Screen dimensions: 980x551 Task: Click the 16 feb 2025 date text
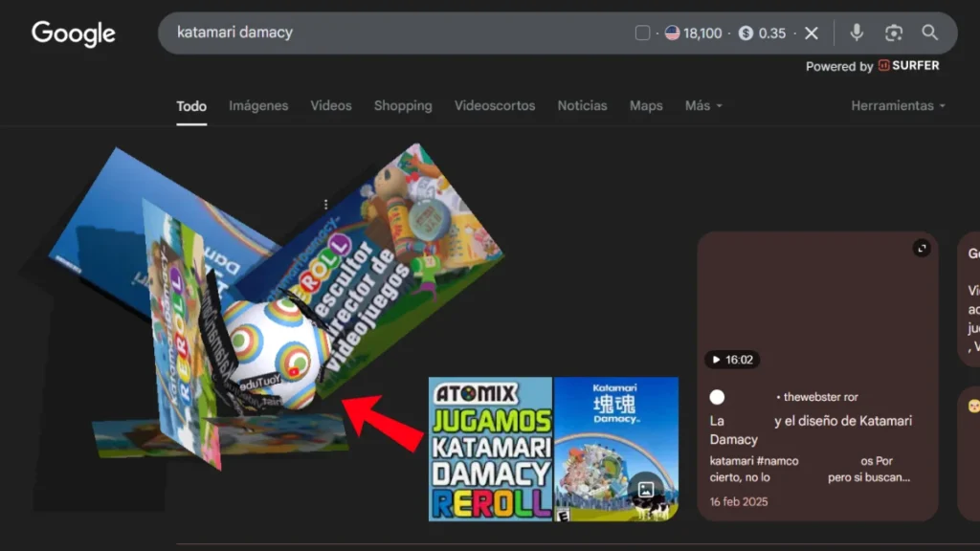[x=739, y=501]
